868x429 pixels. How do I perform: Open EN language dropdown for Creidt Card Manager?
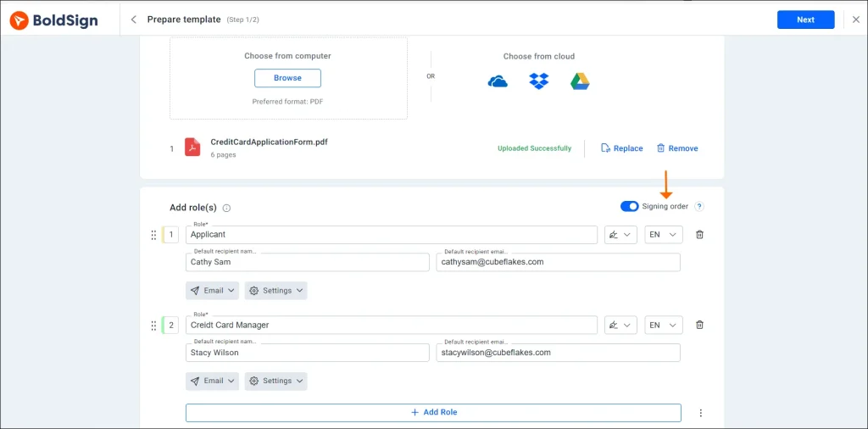point(664,325)
